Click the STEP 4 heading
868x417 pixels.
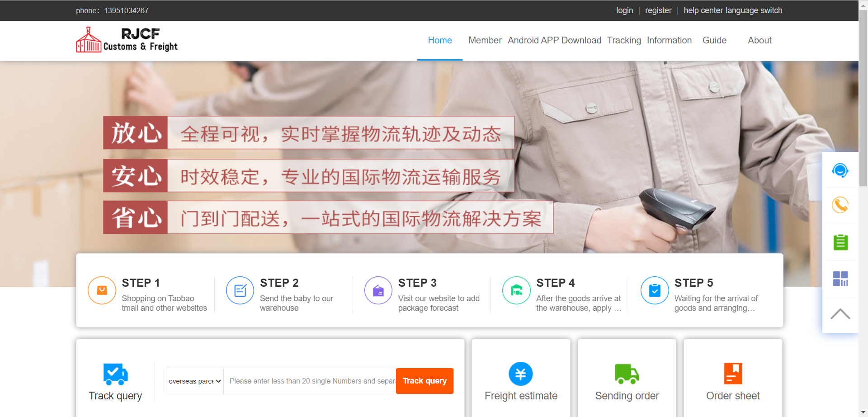coord(555,283)
